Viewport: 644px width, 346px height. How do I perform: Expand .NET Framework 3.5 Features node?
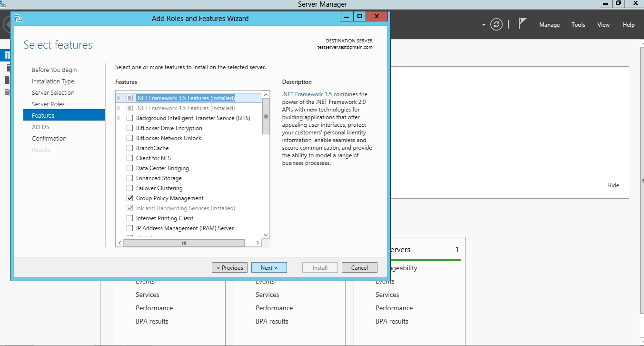(x=119, y=98)
